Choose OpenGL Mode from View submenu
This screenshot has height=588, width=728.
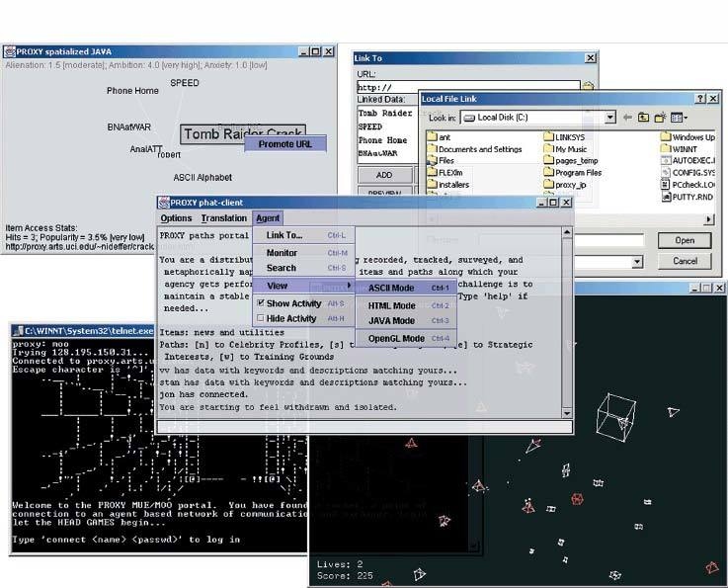pos(396,339)
